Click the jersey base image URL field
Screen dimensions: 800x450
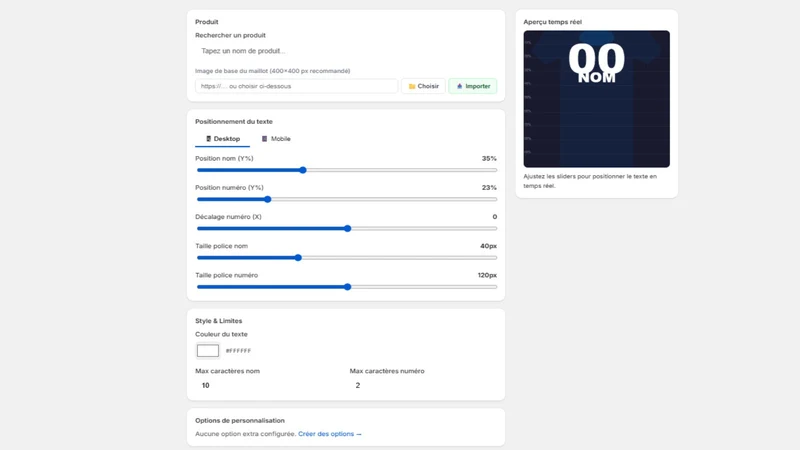click(x=296, y=86)
